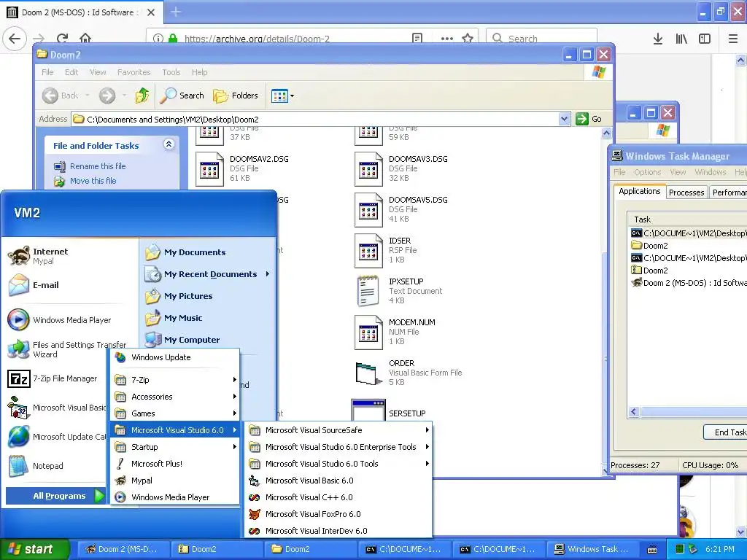Expand the Address bar dropdown
The image size is (747, 560).
coord(564,119)
